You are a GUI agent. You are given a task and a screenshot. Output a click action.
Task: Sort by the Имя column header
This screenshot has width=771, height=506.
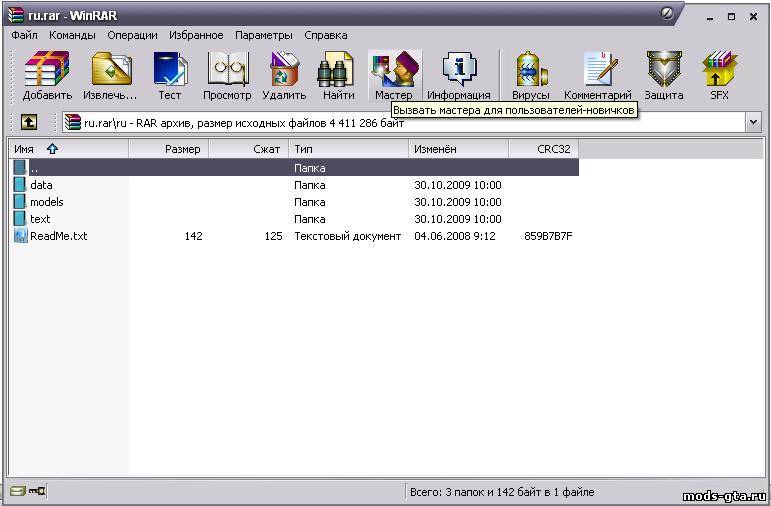tap(68, 149)
